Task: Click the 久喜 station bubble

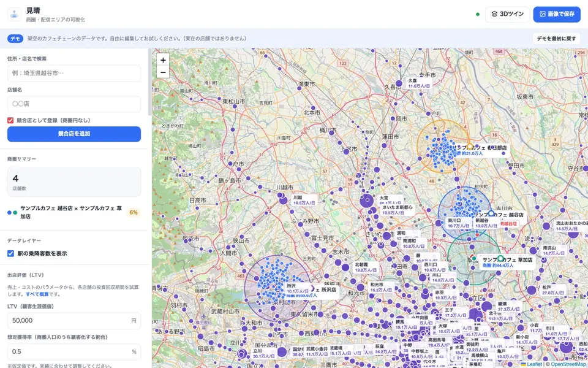Action: coord(399,83)
